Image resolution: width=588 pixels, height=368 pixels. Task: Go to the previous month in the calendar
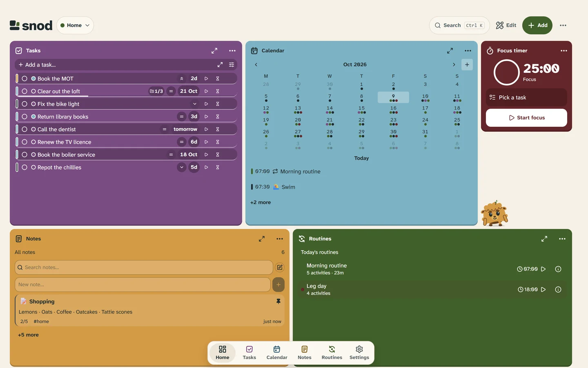click(256, 65)
